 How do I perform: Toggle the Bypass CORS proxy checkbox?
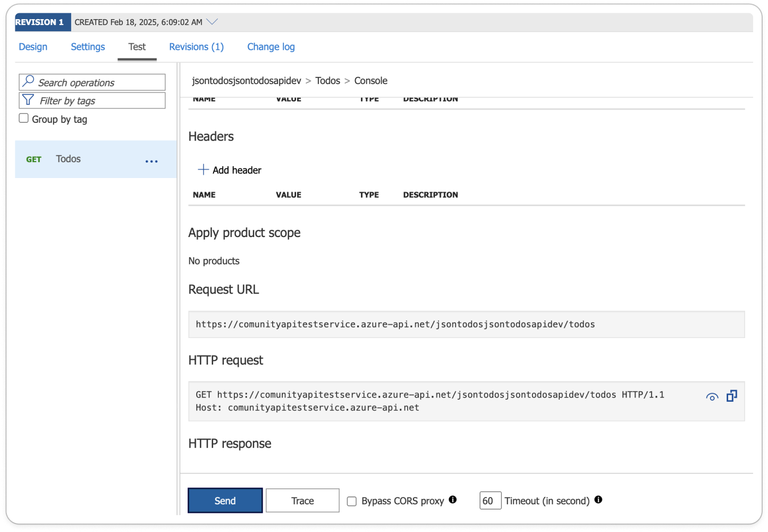tap(352, 501)
